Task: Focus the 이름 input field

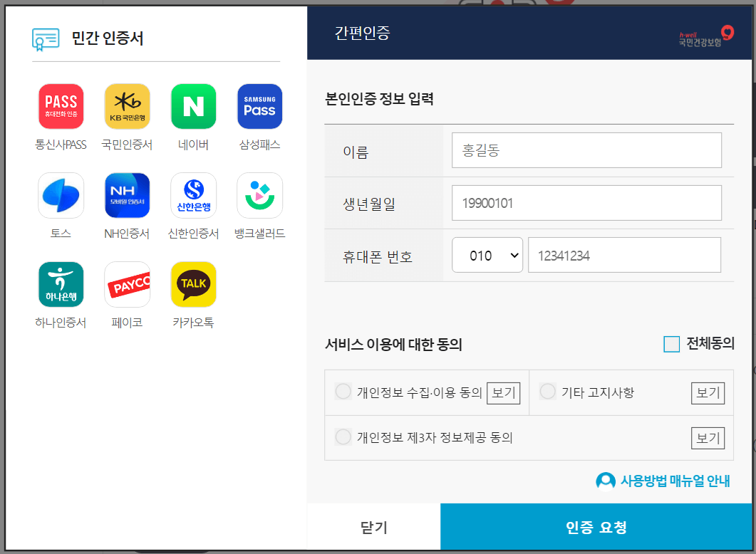Action: [x=586, y=150]
